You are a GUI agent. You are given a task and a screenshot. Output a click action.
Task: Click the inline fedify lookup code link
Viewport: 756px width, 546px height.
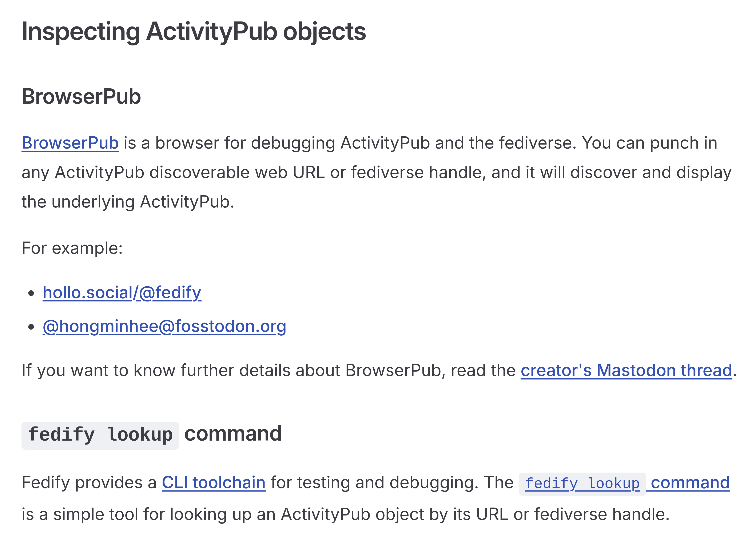[582, 484]
